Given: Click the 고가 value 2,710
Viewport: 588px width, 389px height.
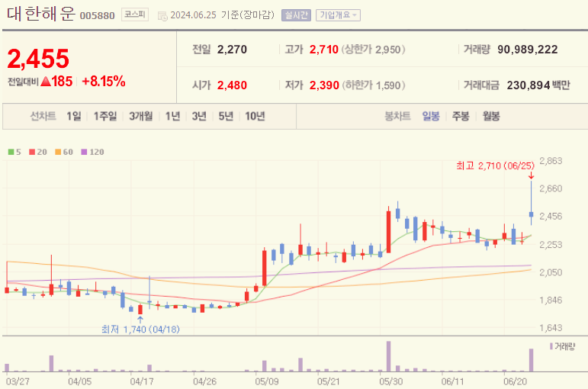Looking at the screenshot, I should (x=324, y=50).
